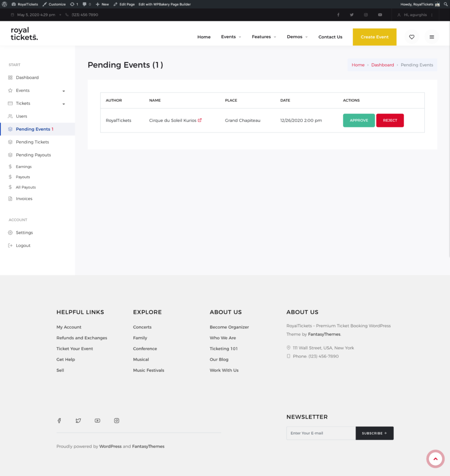Screen dimensions: 450x476
Task: Click the Facebook icon in top bar
Action: [x=338, y=15]
